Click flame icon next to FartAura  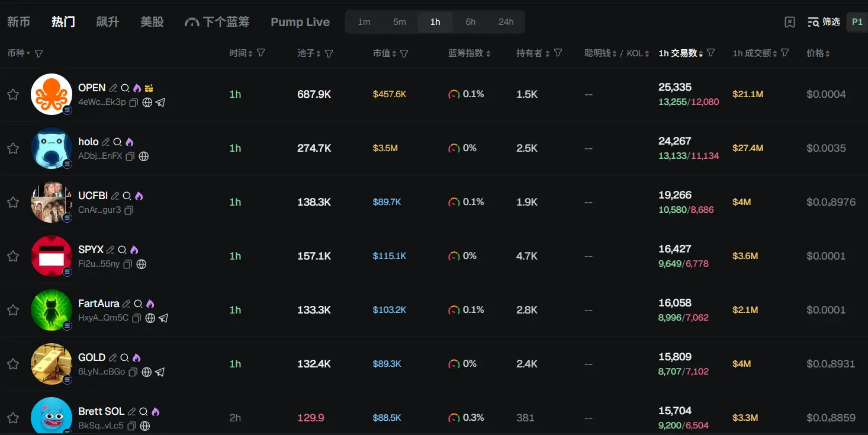pyautogui.click(x=150, y=303)
